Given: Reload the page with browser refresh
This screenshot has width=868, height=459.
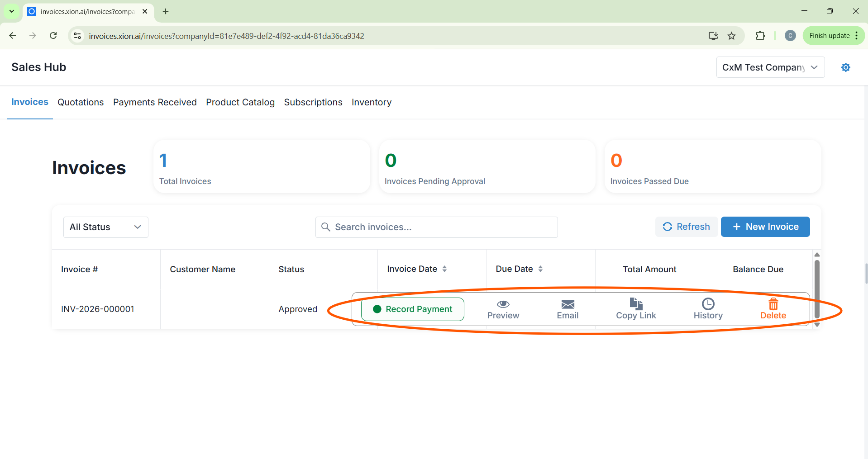Looking at the screenshot, I should tap(53, 36).
